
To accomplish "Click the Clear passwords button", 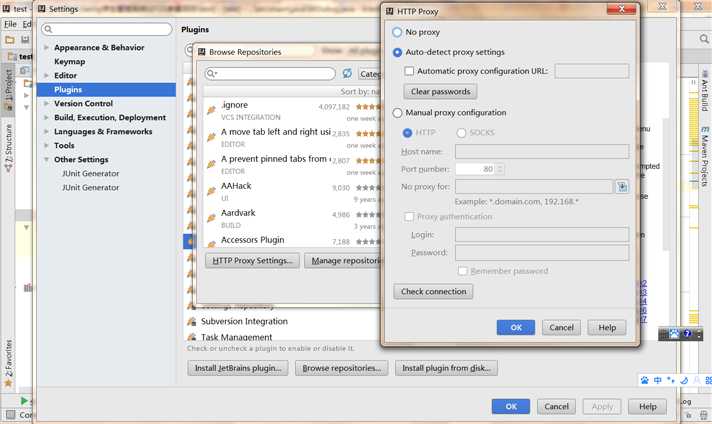I will (440, 92).
